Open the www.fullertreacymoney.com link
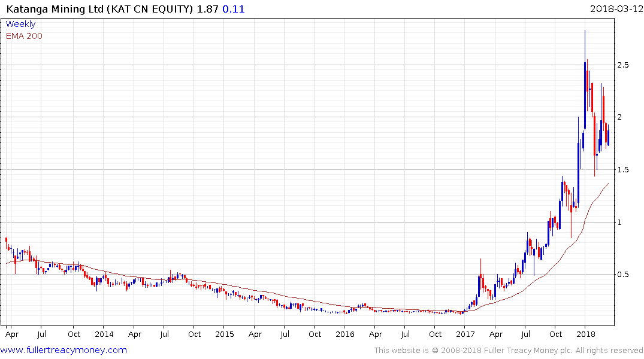644x359 pixels. tap(64, 350)
